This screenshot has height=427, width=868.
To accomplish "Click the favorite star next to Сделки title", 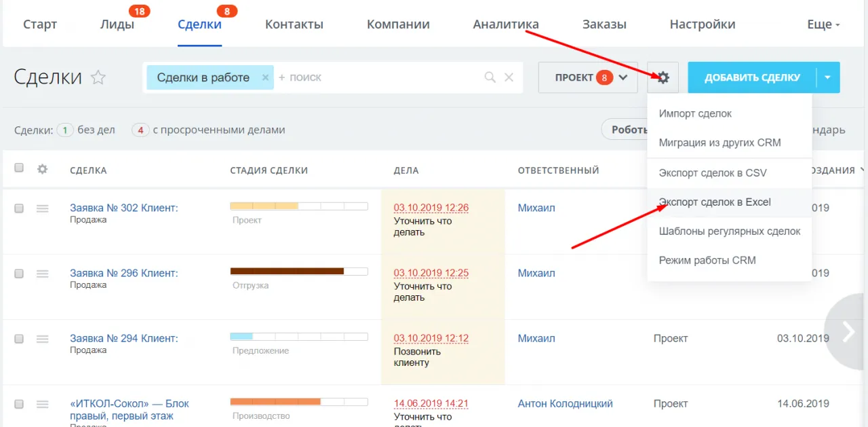I will pos(98,77).
